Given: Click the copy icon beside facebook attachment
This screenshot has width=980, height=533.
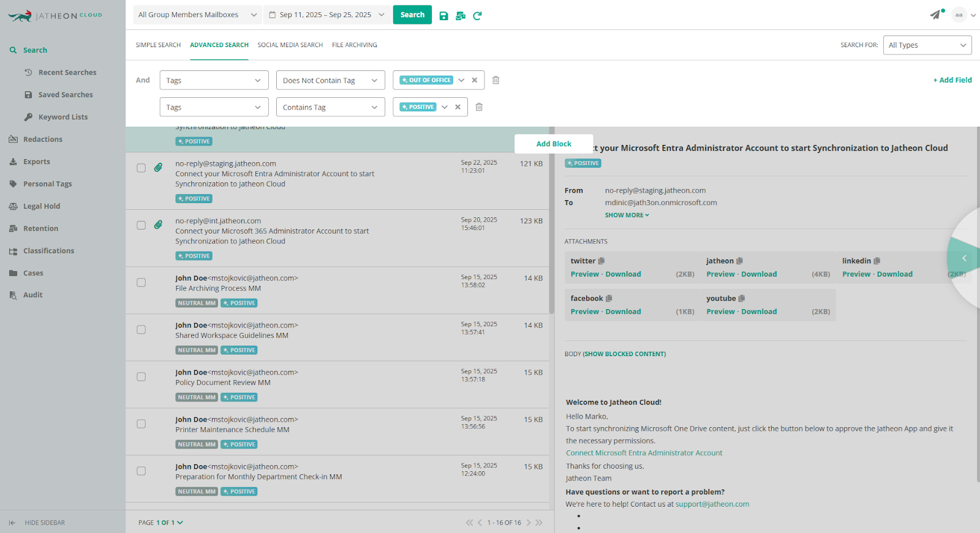Looking at the screenshot, I should (x=609, y=299).
